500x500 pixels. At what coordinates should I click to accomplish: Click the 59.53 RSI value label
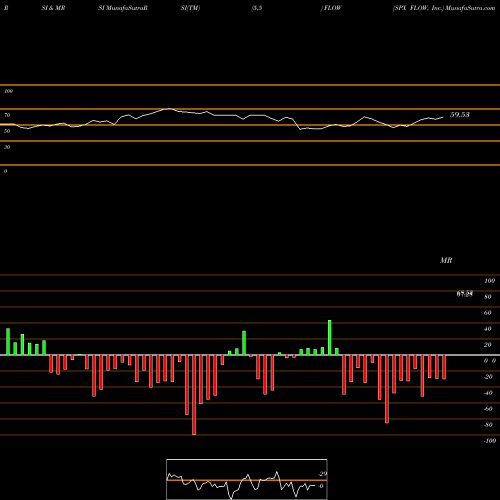(460, 115)
